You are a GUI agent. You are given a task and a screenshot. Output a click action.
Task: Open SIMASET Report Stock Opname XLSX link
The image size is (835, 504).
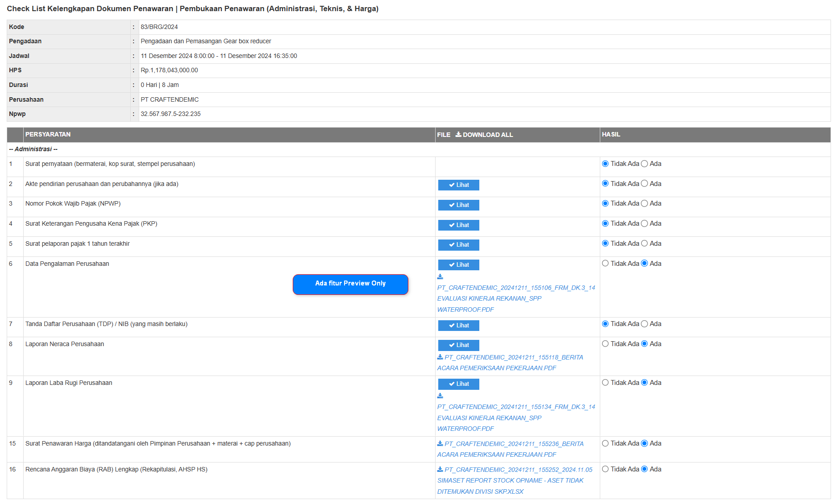click(510, 480)
